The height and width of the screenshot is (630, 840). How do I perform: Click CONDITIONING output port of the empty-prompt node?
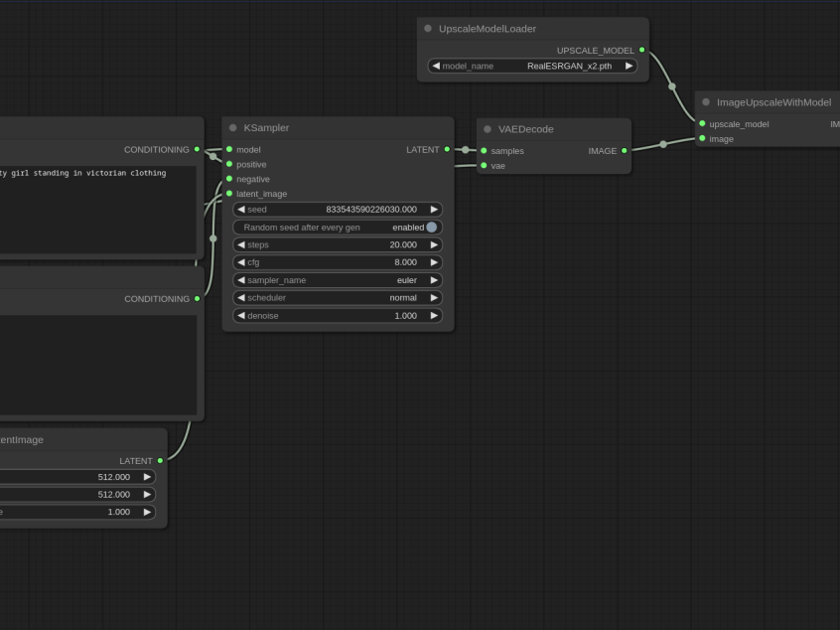[197, 299]
